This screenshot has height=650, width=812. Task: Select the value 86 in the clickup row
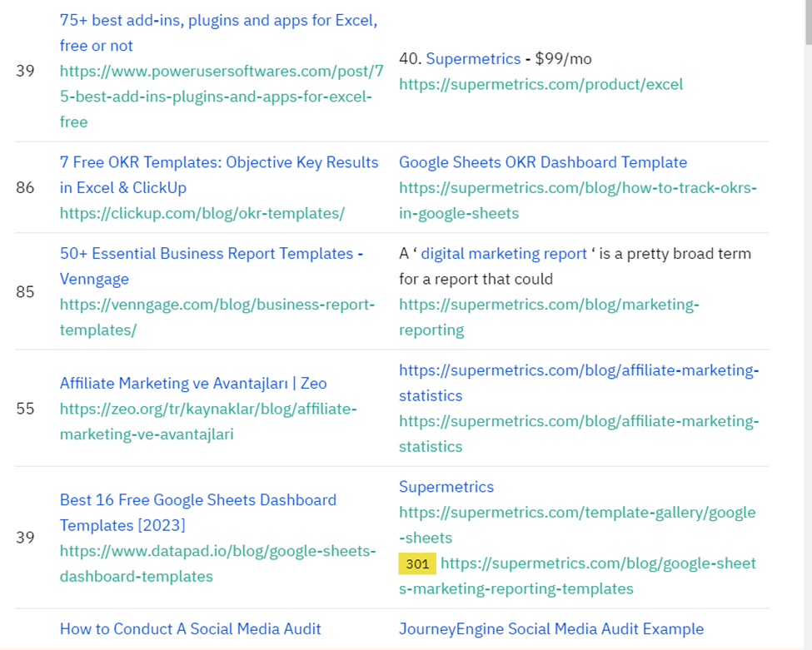[25, 187]
